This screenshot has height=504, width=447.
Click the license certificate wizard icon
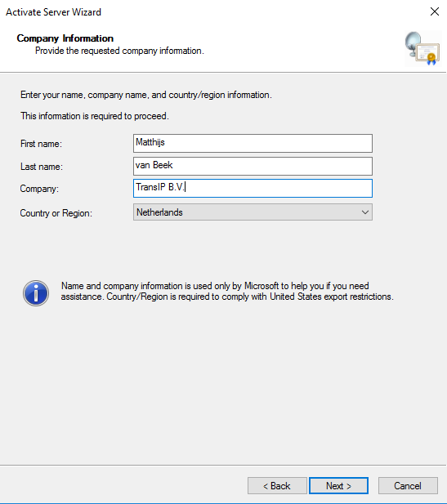[422, 48]
